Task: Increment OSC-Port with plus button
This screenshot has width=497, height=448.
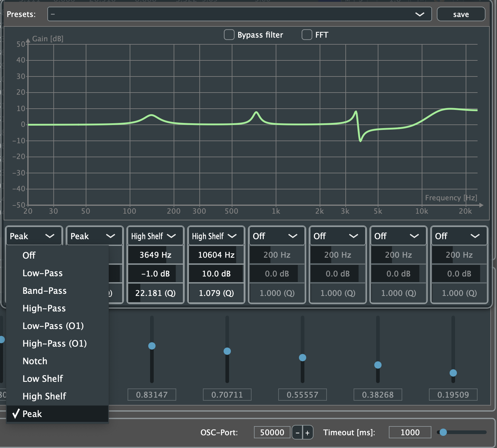Action: pos(307,433)
